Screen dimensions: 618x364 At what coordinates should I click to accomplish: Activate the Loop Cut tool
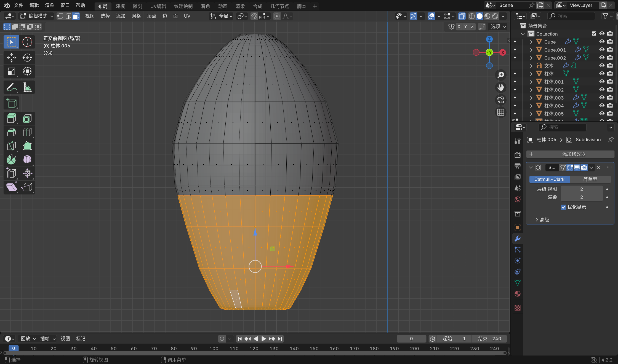(x=27, y=132)
